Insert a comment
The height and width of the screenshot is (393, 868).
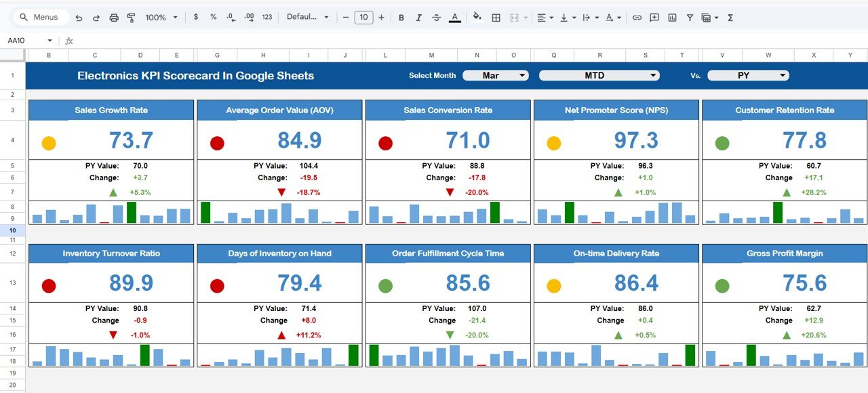654,18
